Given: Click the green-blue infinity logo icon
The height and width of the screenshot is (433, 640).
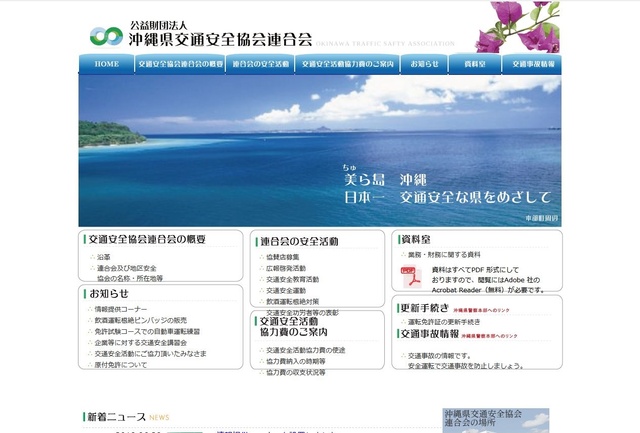Looking at the screenshot, I should (x=106, y=37).
